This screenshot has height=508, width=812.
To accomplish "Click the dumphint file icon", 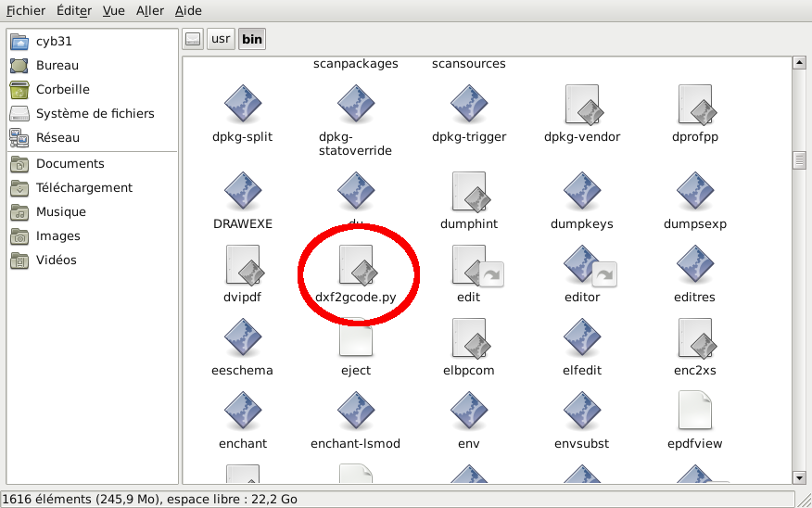I will click(470, 191).
